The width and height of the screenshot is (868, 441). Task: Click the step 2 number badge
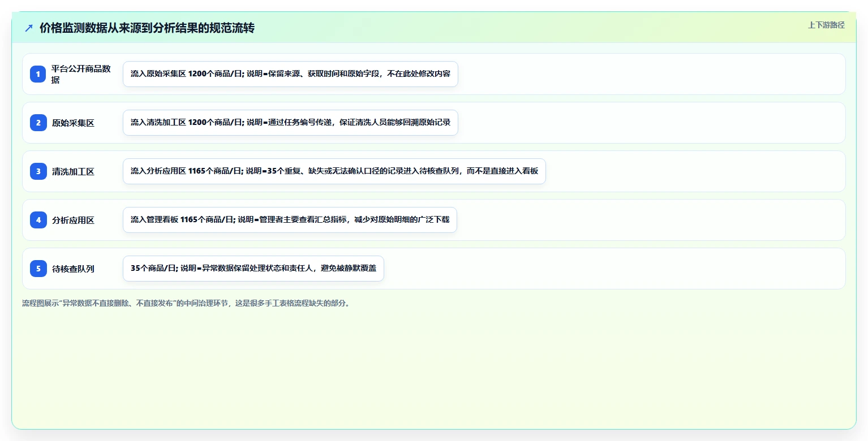[x=38, y=123]
